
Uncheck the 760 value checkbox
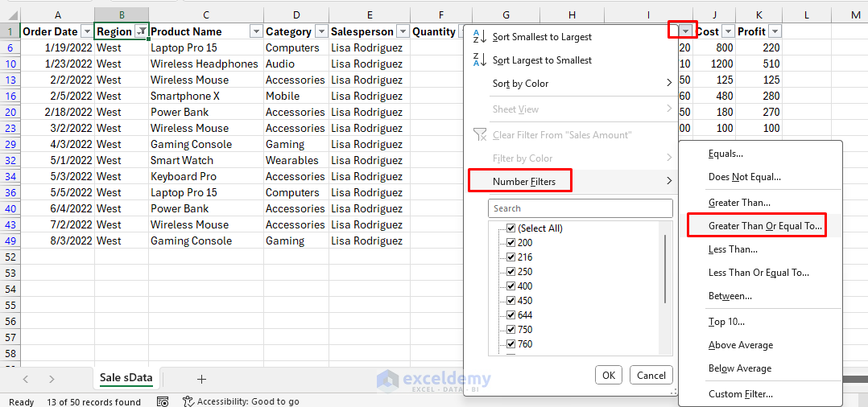[511, 344]
